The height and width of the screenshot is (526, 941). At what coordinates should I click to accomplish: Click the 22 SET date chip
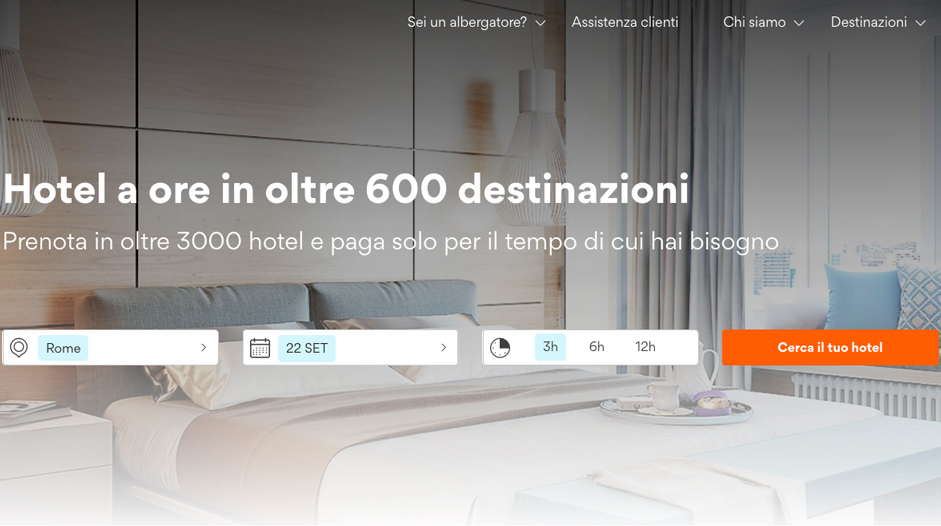(x=307, y=348)
